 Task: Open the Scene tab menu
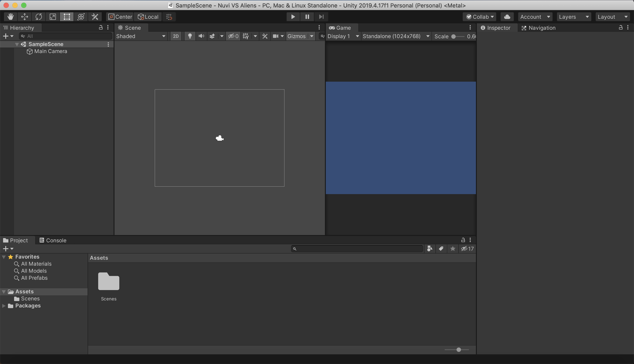[319, 28]
